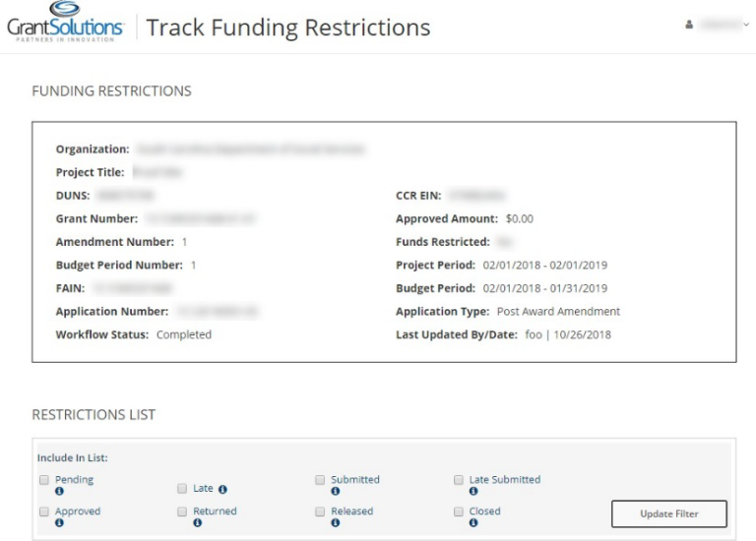Check the Late filter box

182,488
